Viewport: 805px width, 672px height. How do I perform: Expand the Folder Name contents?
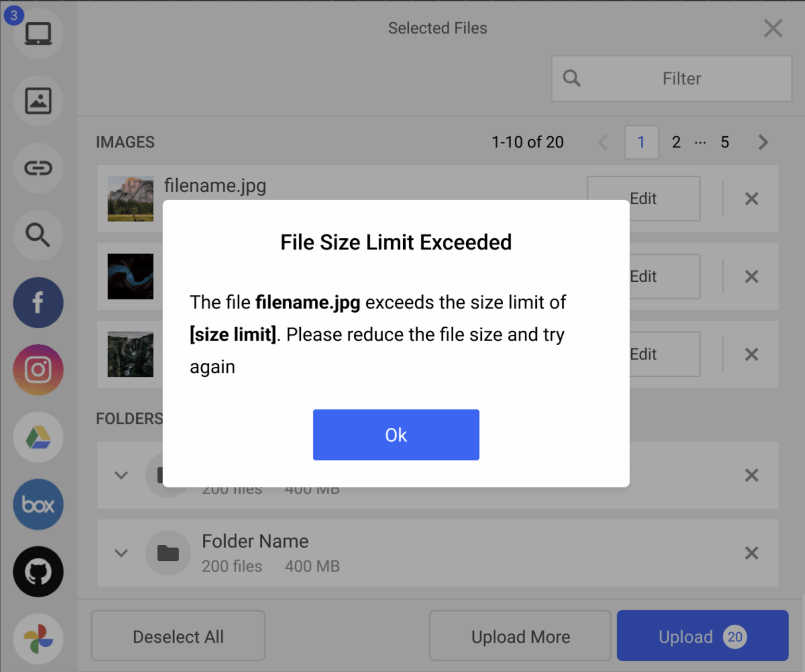(x=121, y=553)
